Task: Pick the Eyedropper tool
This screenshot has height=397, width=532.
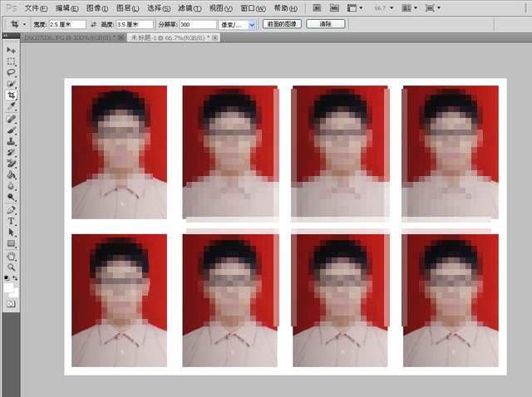Action: tap(11, 106)
